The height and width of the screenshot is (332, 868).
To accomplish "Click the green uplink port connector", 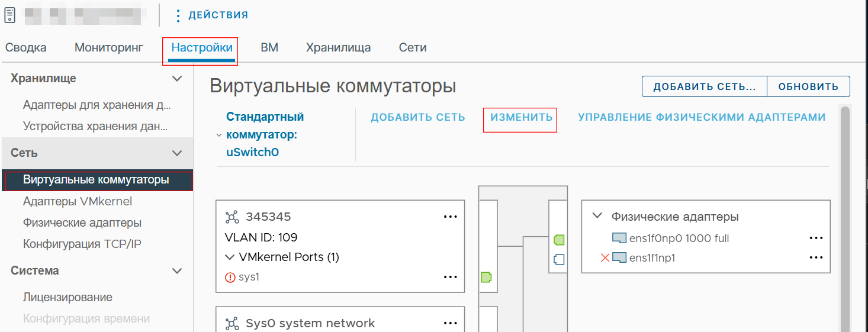I will click(559, 240).
